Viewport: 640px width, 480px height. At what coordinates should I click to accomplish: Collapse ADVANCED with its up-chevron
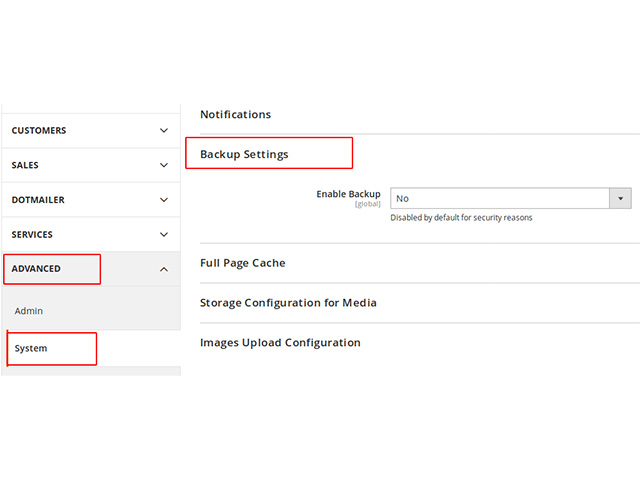[164, 269]
